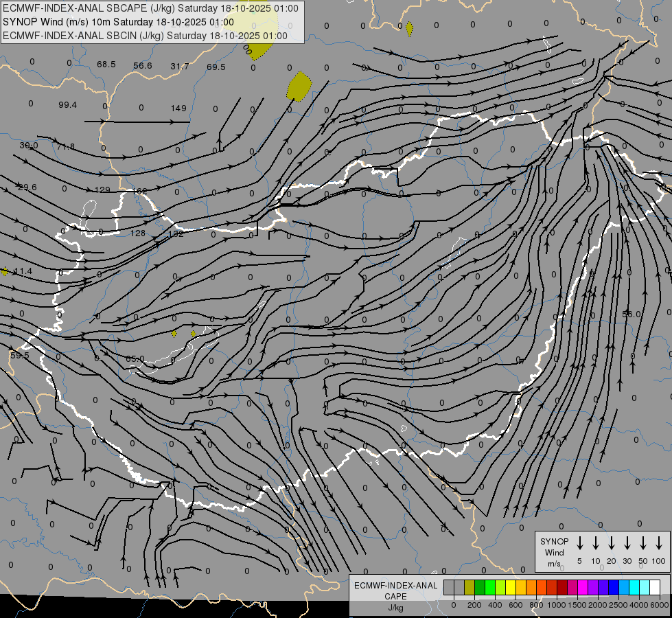Image resolution: width=672 pixels, height=618 pixels.
Task: Select the 600 tick label on CAPE scale
Action: point(515,605)
